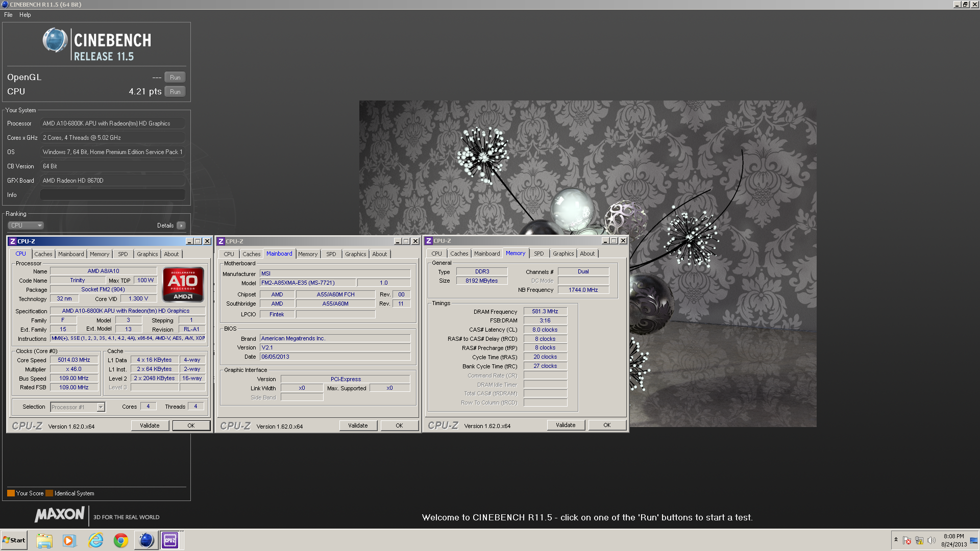
Task: Click the show desktop icon by the clock
Action: point(974,540)
